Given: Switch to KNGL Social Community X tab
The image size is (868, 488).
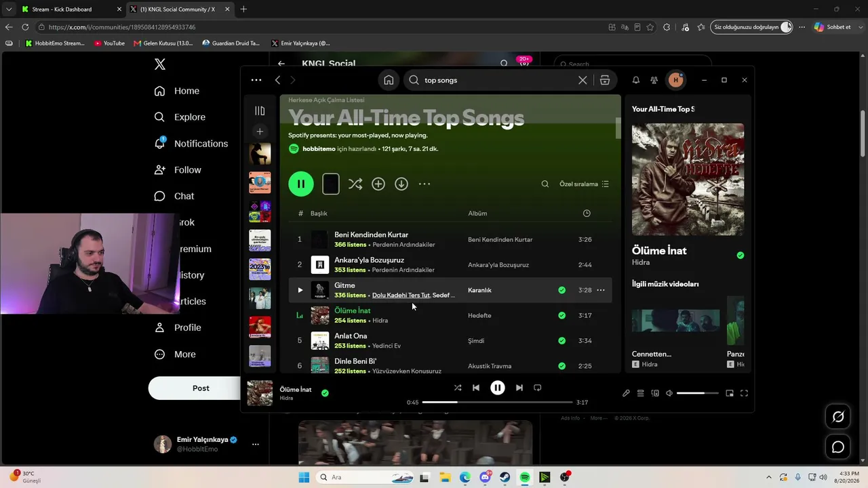Looking at the screenshot, I should 179,9.
